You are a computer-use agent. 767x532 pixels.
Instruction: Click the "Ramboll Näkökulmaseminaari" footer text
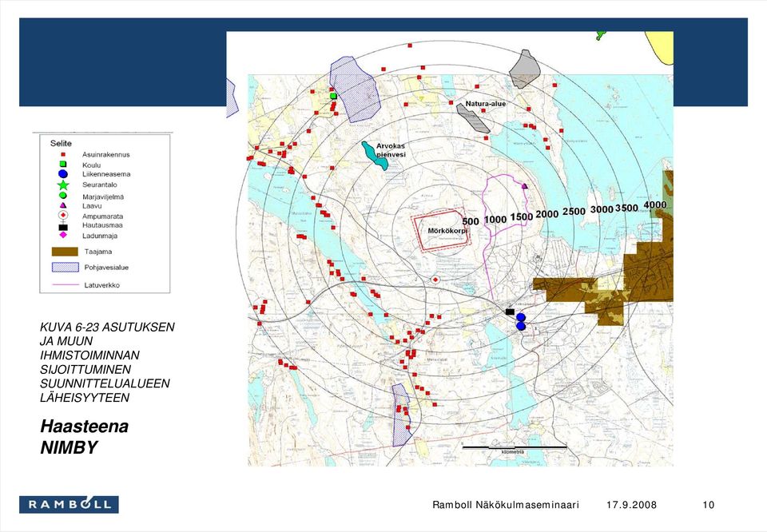click(506, 505)
